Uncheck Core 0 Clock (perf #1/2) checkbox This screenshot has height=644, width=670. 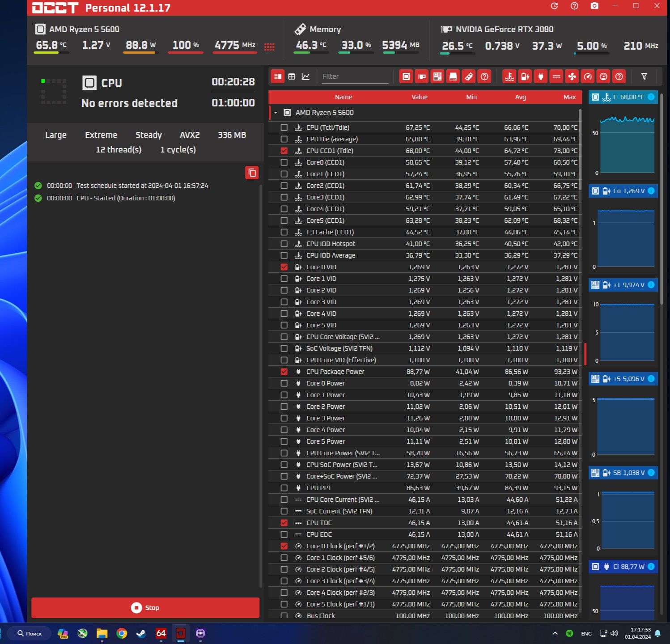(284, 546)
